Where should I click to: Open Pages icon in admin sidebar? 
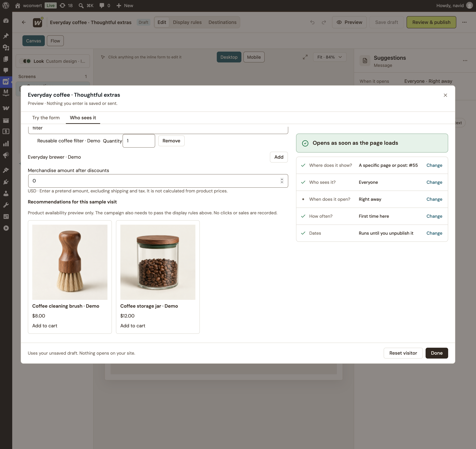(6, 59)
